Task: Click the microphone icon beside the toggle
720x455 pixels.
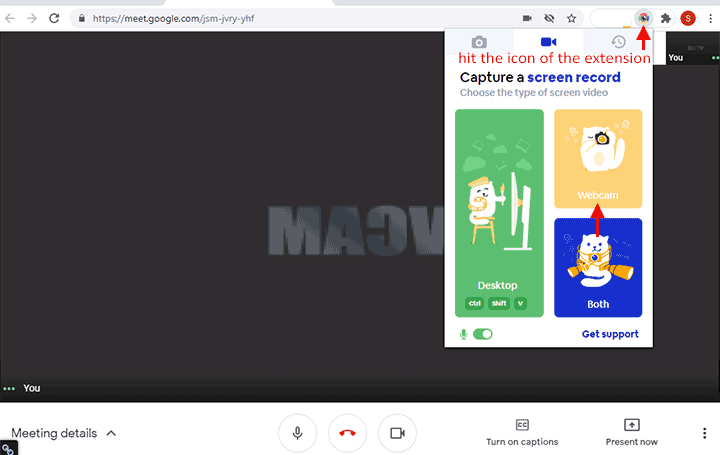Action: (x=463, y=334)
